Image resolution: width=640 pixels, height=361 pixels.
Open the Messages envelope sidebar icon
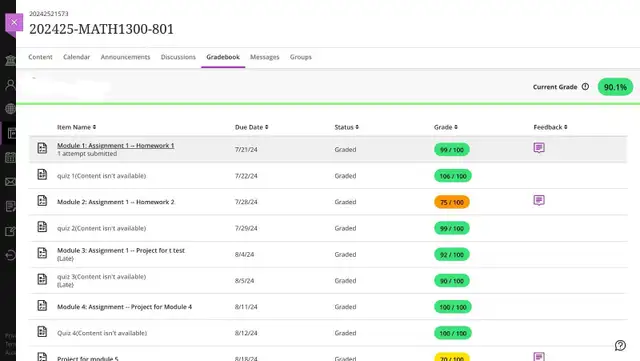pyautogui.click(x=11, y=182)
